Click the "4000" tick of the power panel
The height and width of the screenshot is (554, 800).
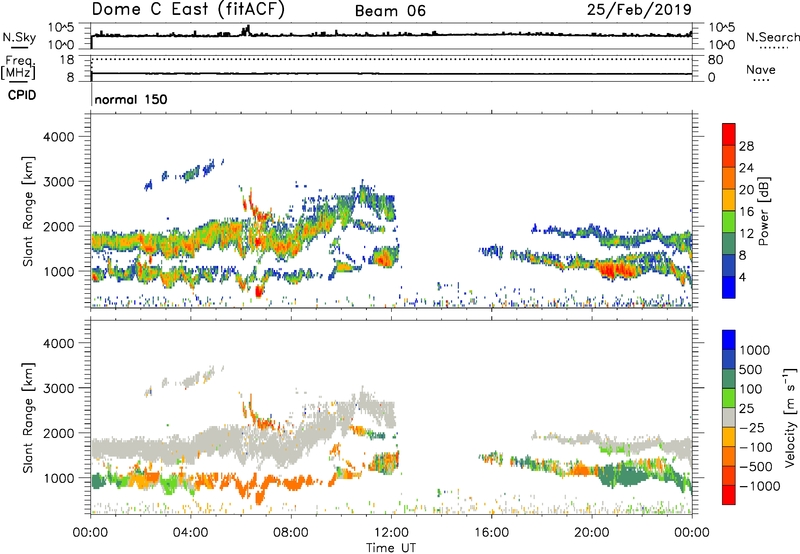[58, 137]
